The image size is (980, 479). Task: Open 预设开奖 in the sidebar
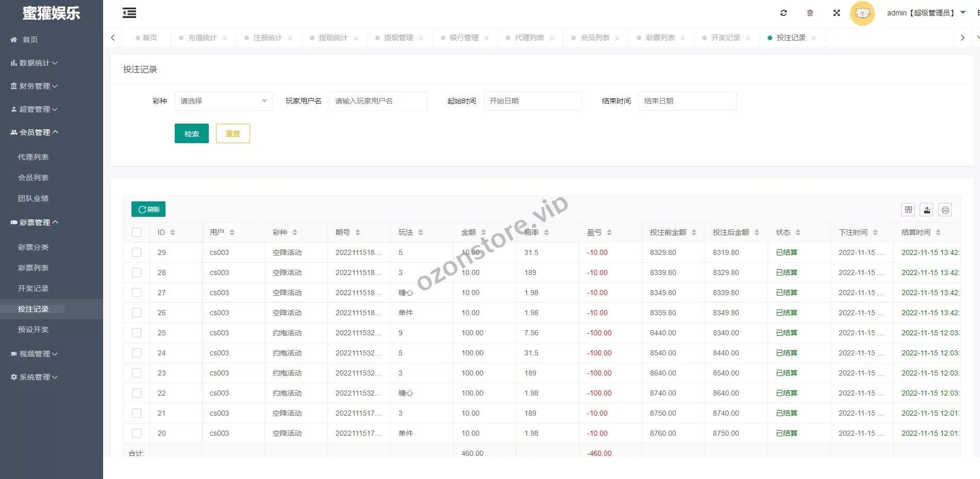(x=34, y=330)
